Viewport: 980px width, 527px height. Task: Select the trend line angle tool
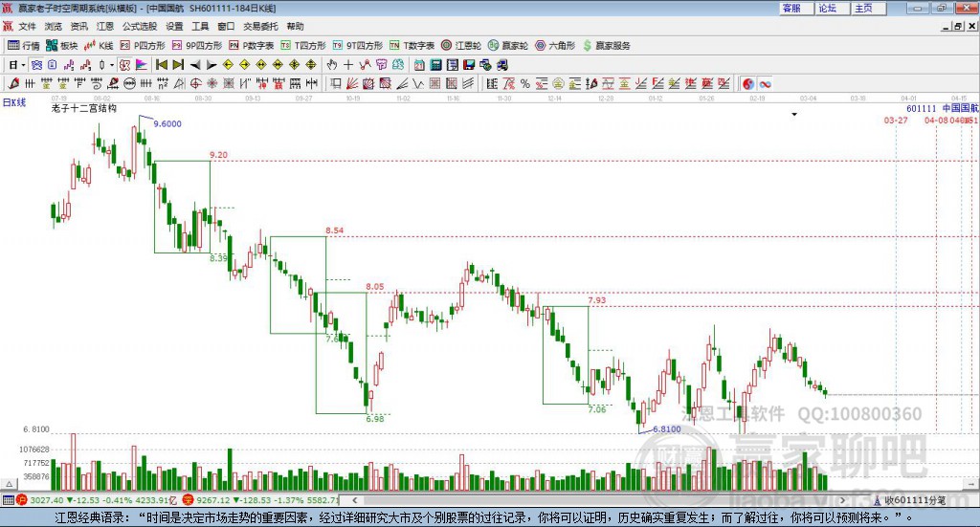point(402,83)
